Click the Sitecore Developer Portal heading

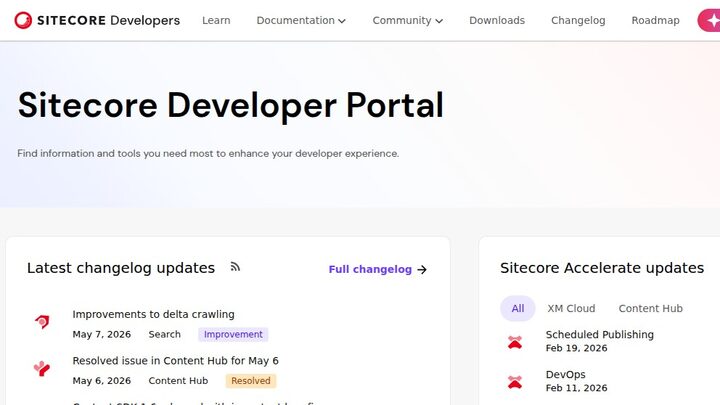coord(231,106)
